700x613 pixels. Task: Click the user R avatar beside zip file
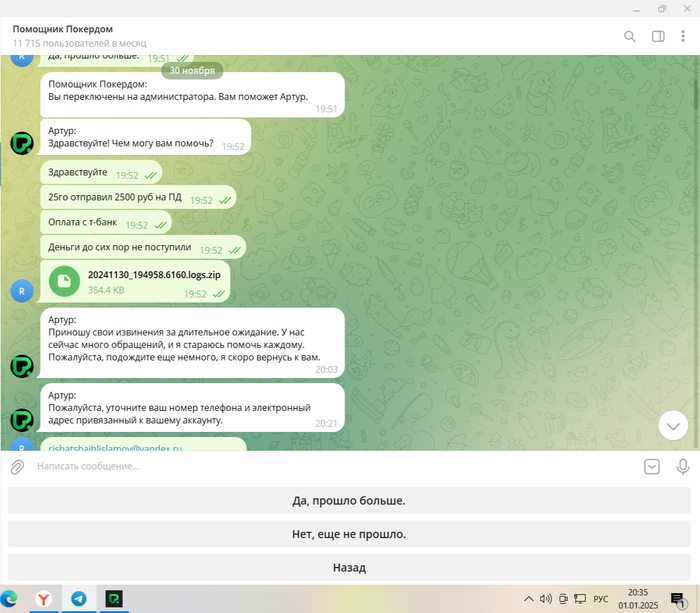click(22, 291)
